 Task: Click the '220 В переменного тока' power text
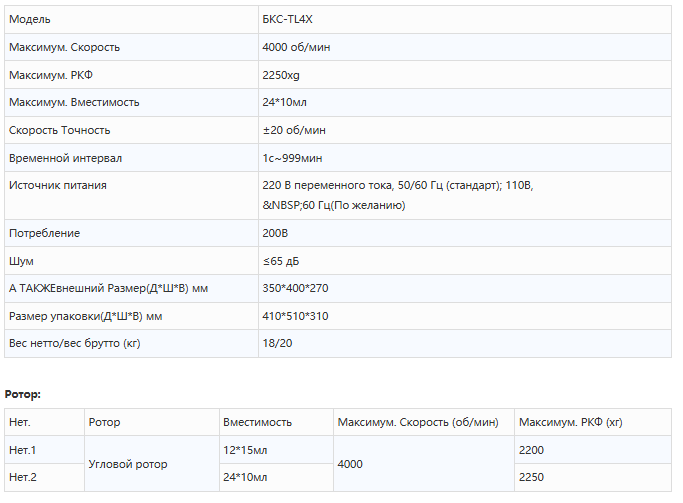click(330, 185)
